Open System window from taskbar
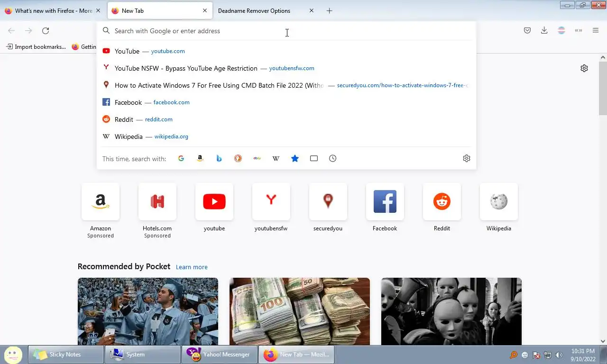607x364 pixels. [x=143, y=355]
